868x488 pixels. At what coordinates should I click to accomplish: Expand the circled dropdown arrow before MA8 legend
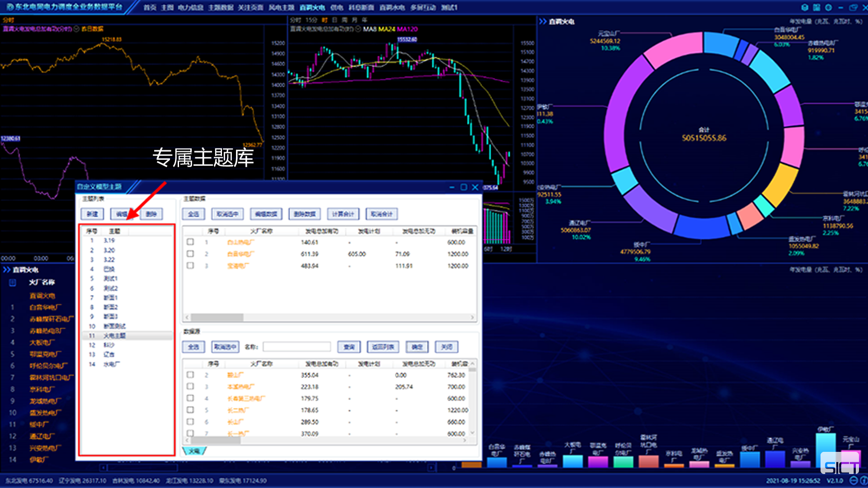(359, 29)
